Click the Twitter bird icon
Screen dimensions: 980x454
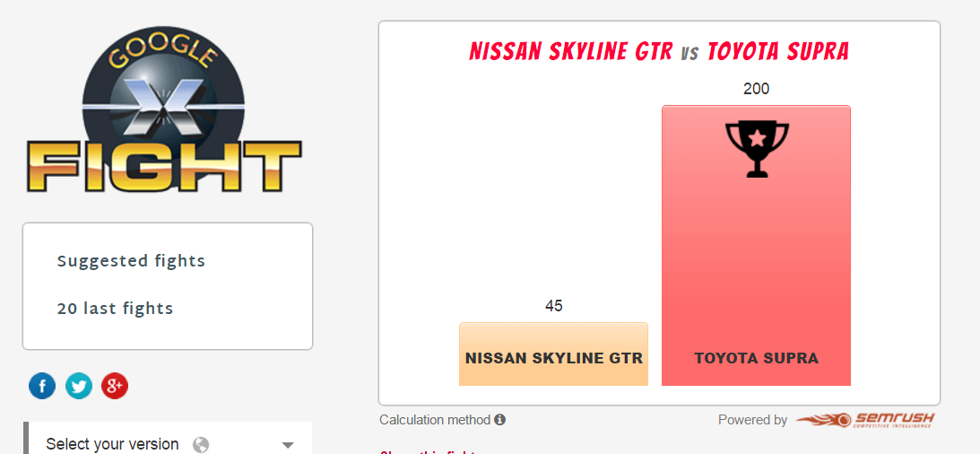78,386
